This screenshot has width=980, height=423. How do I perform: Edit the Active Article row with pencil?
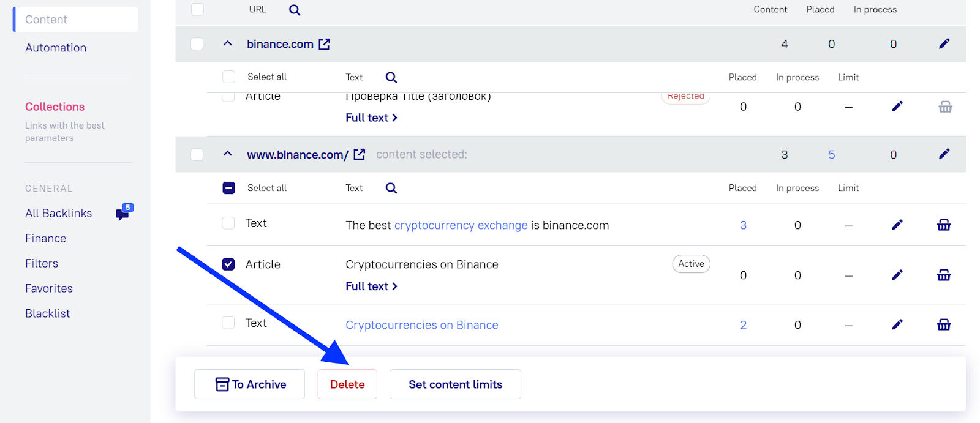[897, 275]
